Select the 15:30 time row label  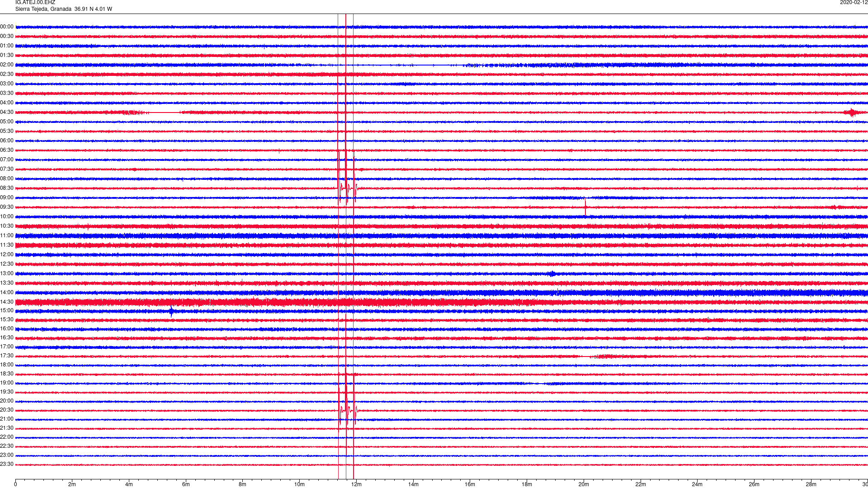(7, 319)
